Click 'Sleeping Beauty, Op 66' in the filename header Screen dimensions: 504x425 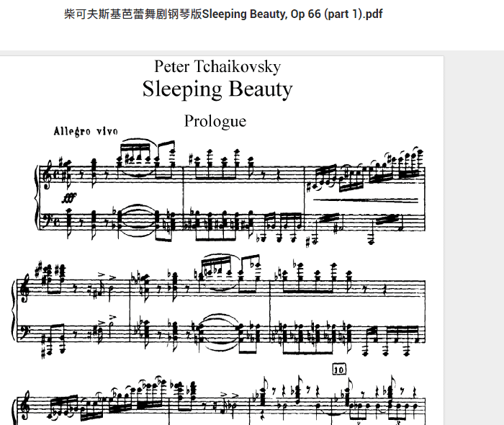pyautogui.click(x=261, y=14)
